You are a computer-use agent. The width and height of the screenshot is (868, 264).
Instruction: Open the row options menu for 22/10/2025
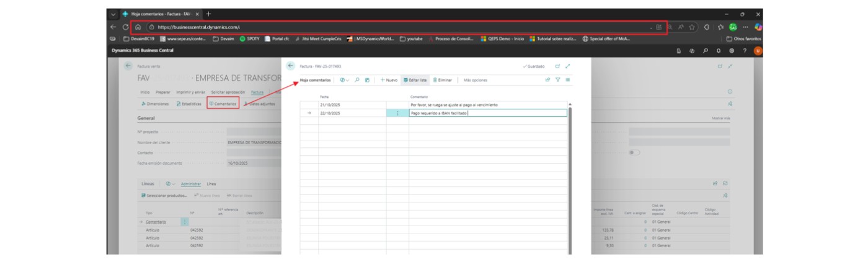(397, 113)
